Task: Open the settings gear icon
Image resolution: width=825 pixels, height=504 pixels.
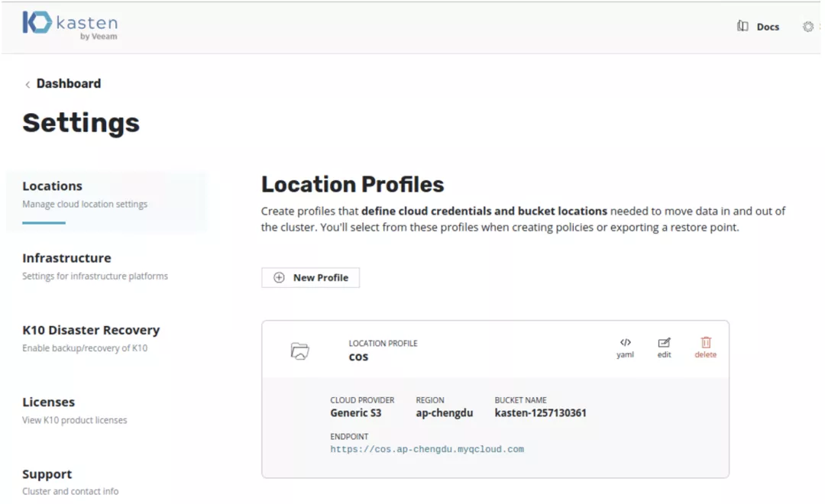Action: pyautogui.click(x=807, y=27)
